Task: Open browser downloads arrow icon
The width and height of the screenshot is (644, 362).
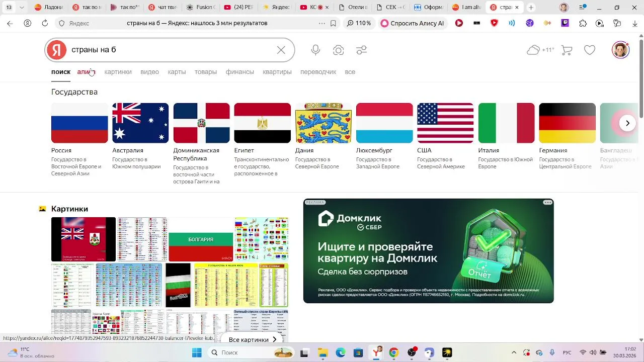Action: 634,23
